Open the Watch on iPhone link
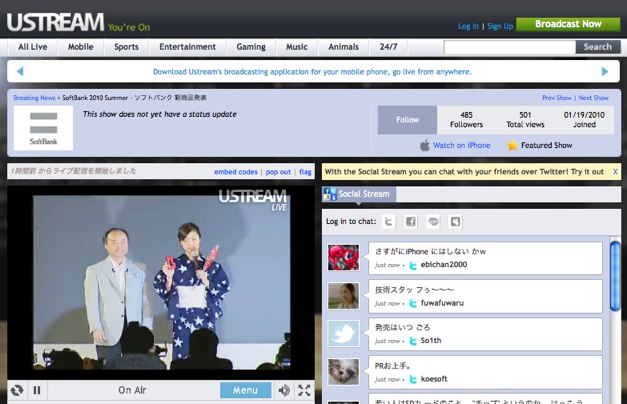 (x=461, y=145)
